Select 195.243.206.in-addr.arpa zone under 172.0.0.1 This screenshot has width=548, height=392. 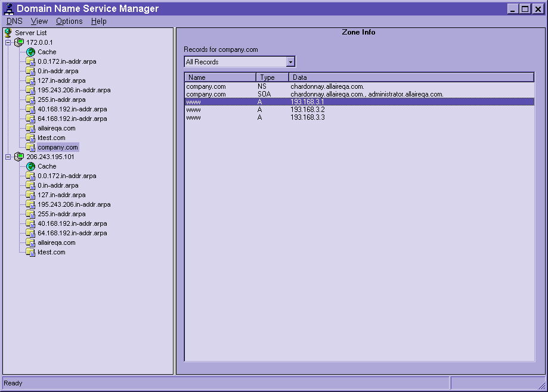coord(74,90)
